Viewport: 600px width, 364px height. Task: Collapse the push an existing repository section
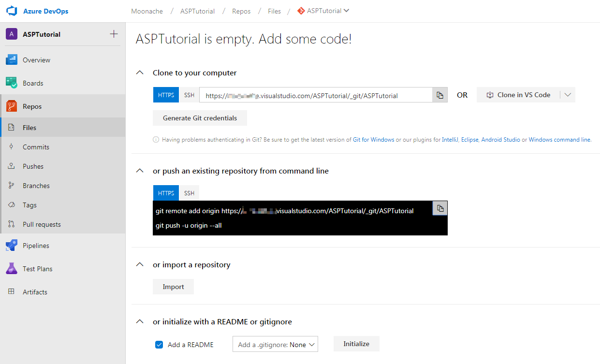coord(140,171)
